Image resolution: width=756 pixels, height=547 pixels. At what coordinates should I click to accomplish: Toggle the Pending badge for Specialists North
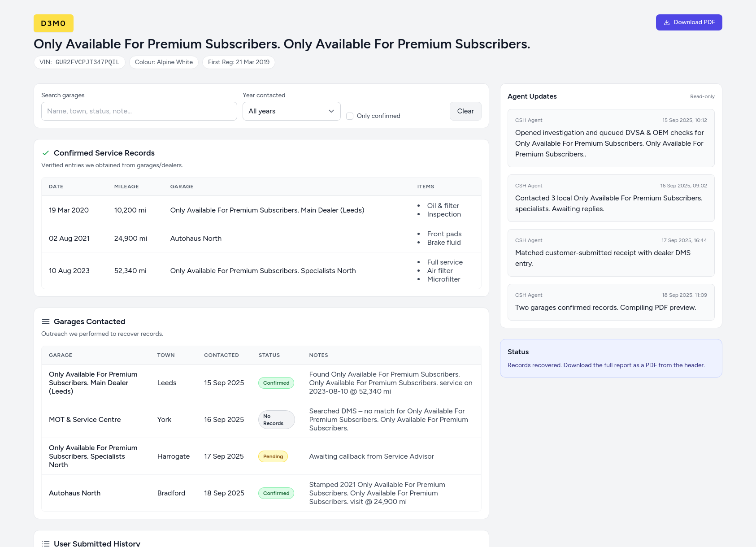pos(273,456)
